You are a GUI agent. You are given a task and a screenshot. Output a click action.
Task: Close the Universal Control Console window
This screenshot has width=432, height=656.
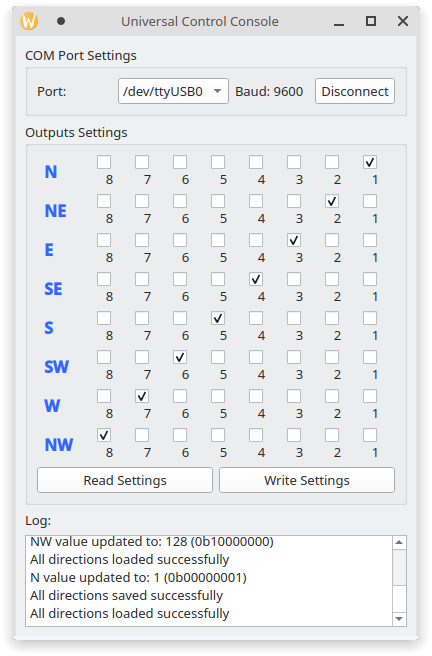coord(403,21)
